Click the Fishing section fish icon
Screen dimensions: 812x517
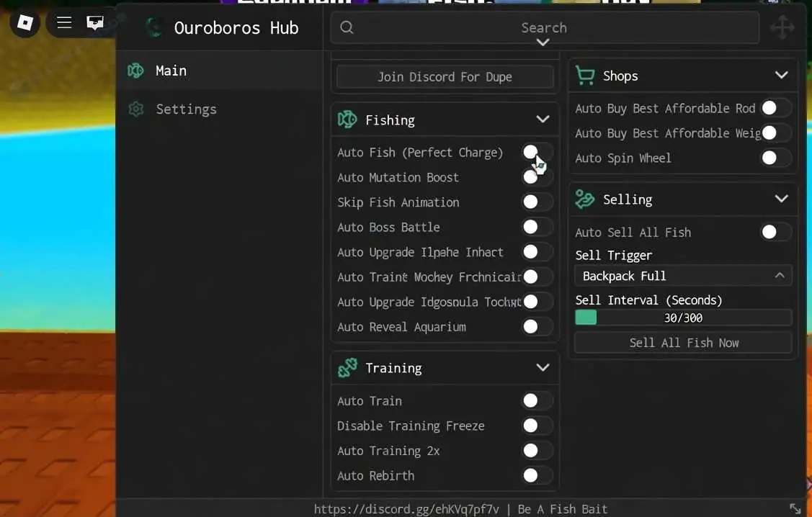[347, 120]
